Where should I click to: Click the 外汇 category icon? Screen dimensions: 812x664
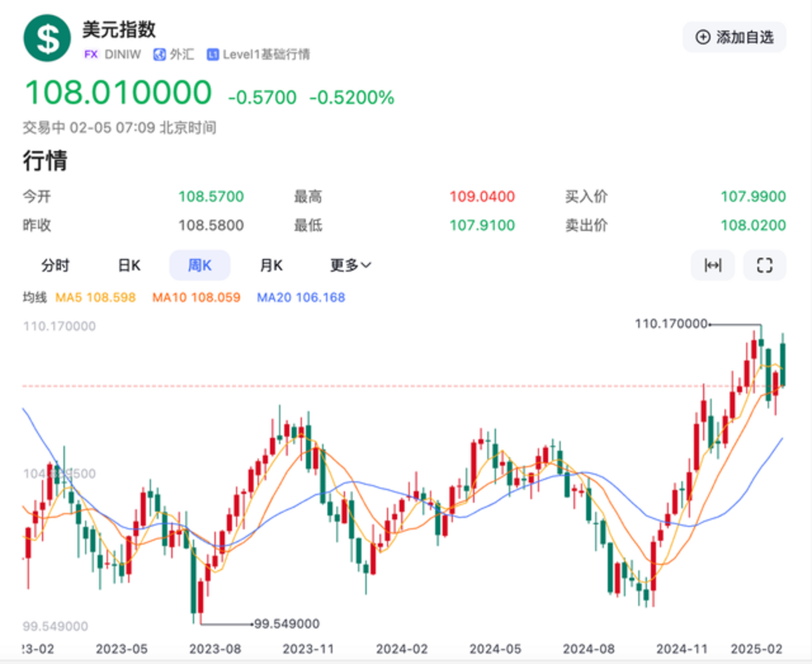pyautogui.click(x=160, y=54)
